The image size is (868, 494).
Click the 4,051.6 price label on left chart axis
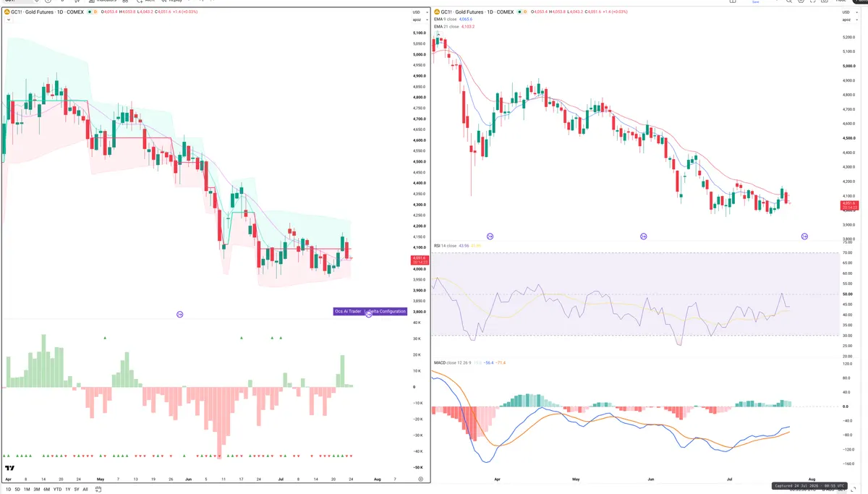[420, 260]
